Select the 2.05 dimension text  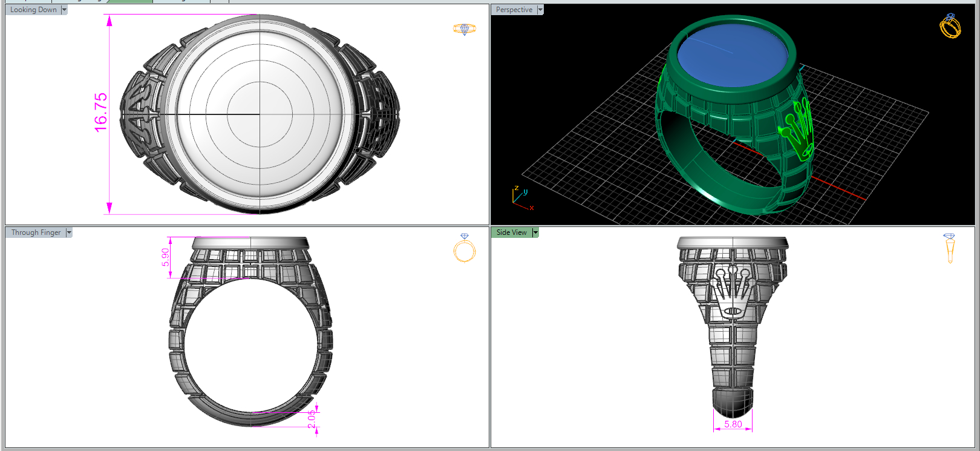pyautogui.click(x=312, y=419)
